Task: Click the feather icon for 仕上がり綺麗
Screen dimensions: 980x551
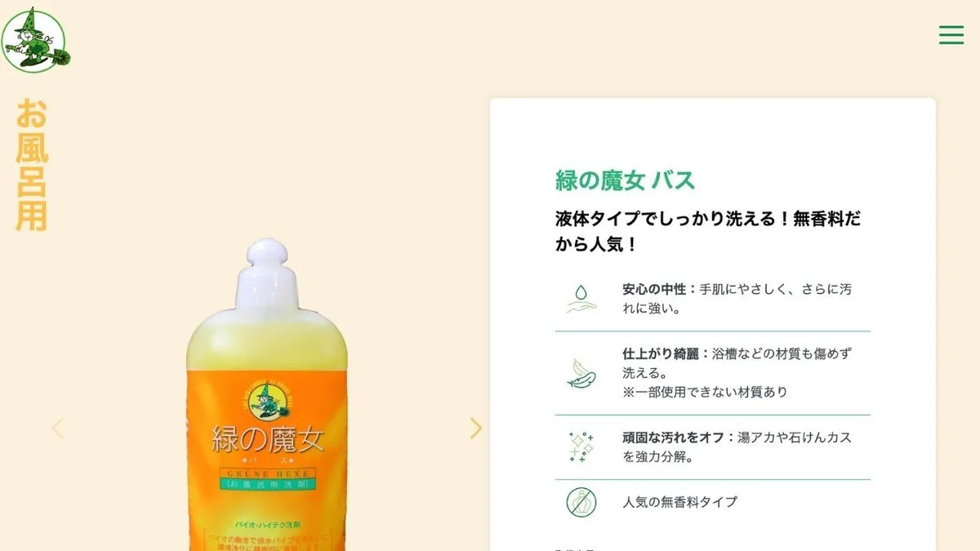Action: coord(581,373)
